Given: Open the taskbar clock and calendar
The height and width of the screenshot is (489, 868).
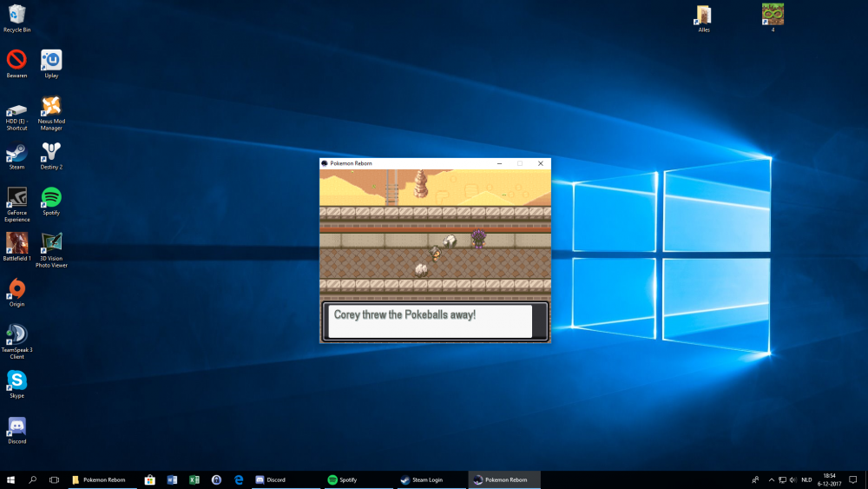Looking at the screenshot, I should (830, 479).
